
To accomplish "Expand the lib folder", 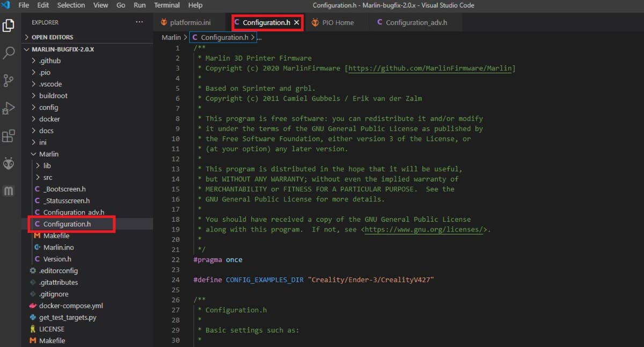I will pyautogui.click(x=47, y=166).
